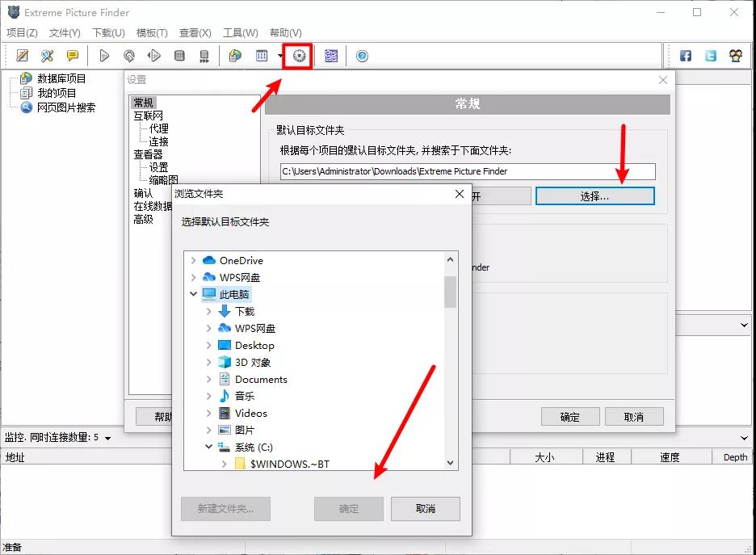Click 取消 in the 浏览文件夹 dialog
This screenshot has height=555, width=756.
(425, 509)
